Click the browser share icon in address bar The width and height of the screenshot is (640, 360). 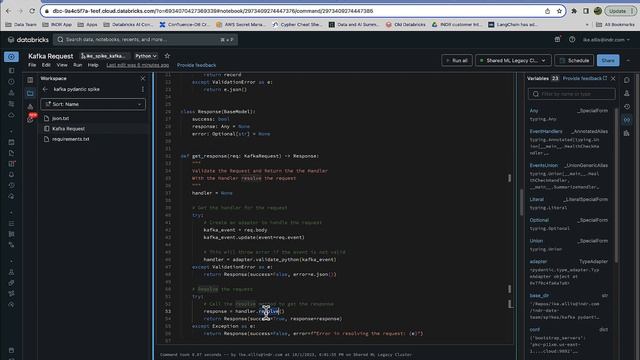(x=547, y=11)
